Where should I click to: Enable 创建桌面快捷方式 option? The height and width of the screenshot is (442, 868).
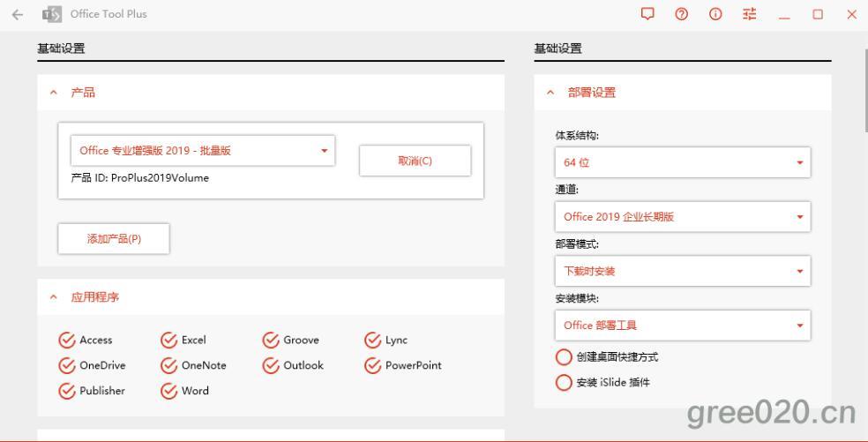point(564,357)
